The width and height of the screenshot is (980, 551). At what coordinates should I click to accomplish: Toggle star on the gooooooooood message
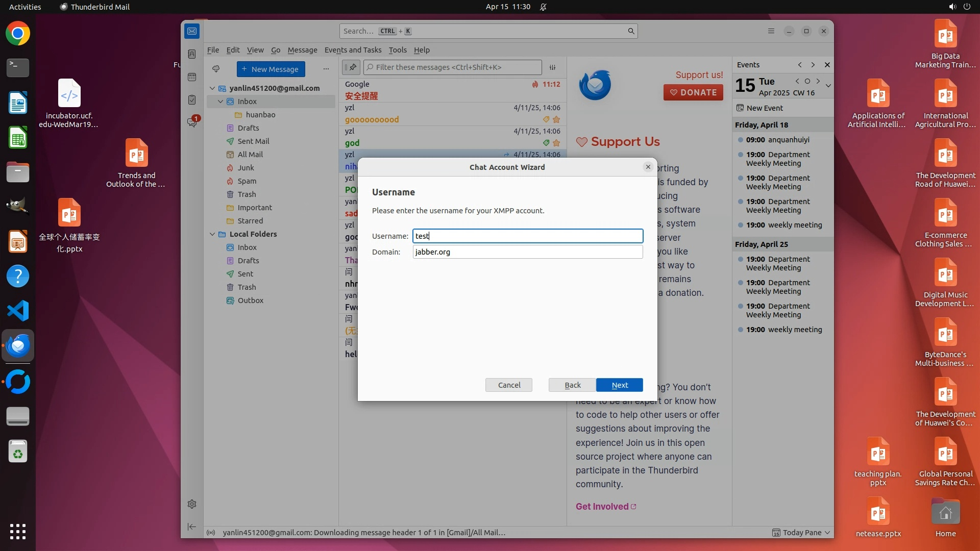point(556,119)
